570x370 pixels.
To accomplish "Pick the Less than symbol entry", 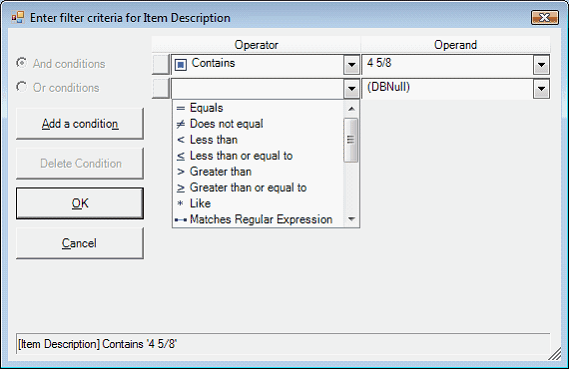I will tap(181, 140).
